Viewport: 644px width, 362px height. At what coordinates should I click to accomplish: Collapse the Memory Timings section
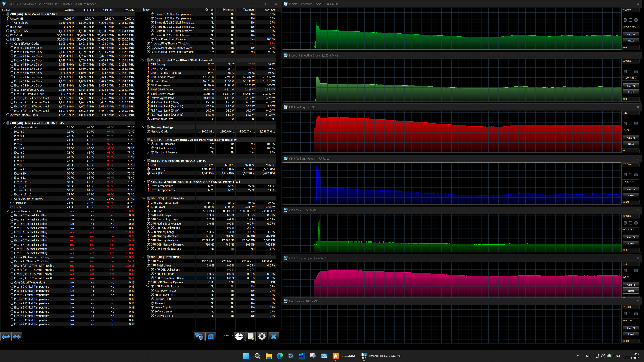tap(144, 127)
